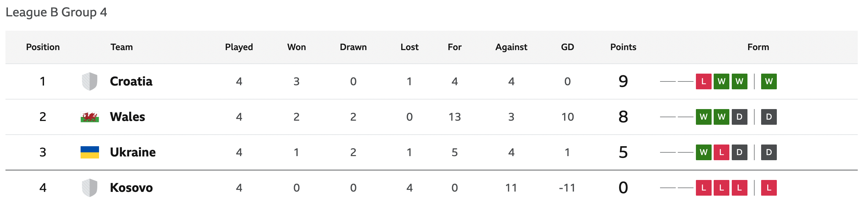
Task: Click the Wales dragon flag icon
Action: 90,117
